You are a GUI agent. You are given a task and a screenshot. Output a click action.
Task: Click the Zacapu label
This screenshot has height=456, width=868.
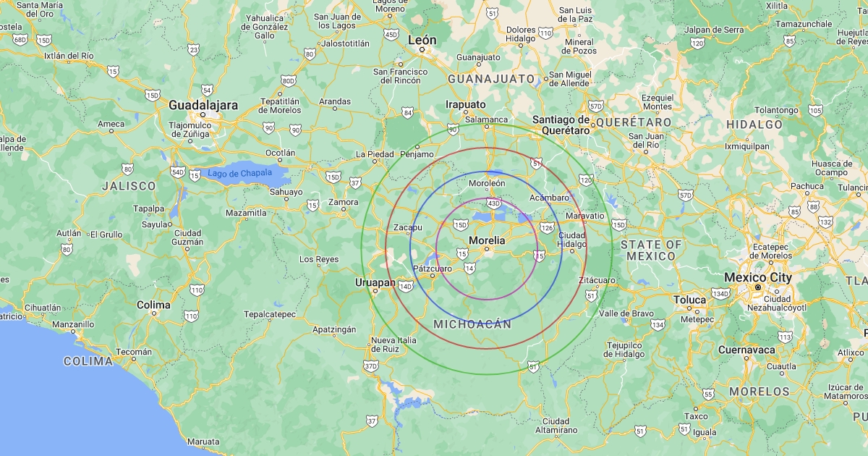click(407, 227)
